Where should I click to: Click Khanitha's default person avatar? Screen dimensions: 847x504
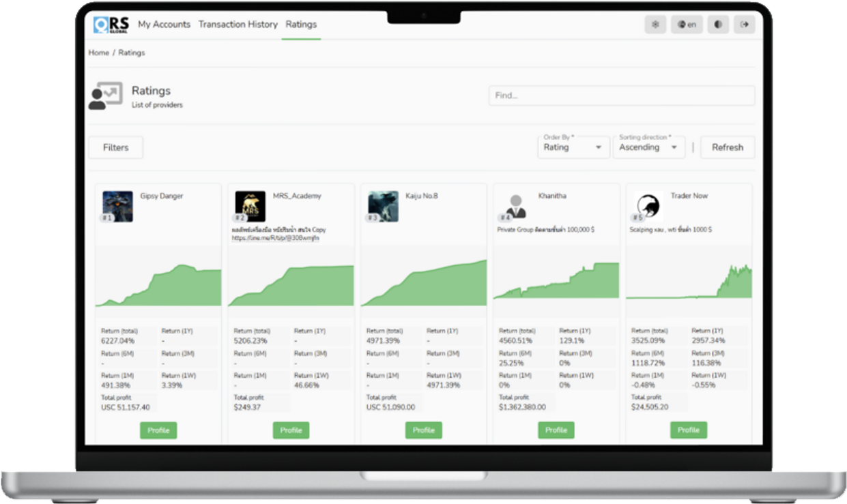coord(515,206)
